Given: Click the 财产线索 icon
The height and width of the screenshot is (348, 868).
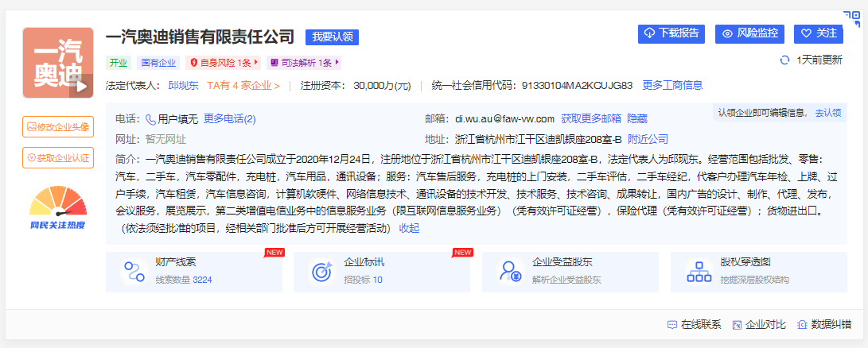Looking at the screenshot, I should coord(134,272).
